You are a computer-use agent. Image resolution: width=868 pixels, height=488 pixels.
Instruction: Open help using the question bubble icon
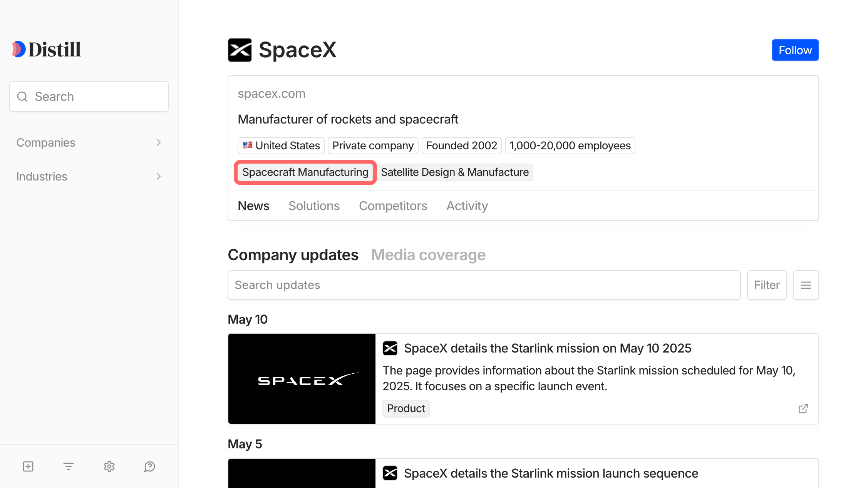[x=149, y=466]
